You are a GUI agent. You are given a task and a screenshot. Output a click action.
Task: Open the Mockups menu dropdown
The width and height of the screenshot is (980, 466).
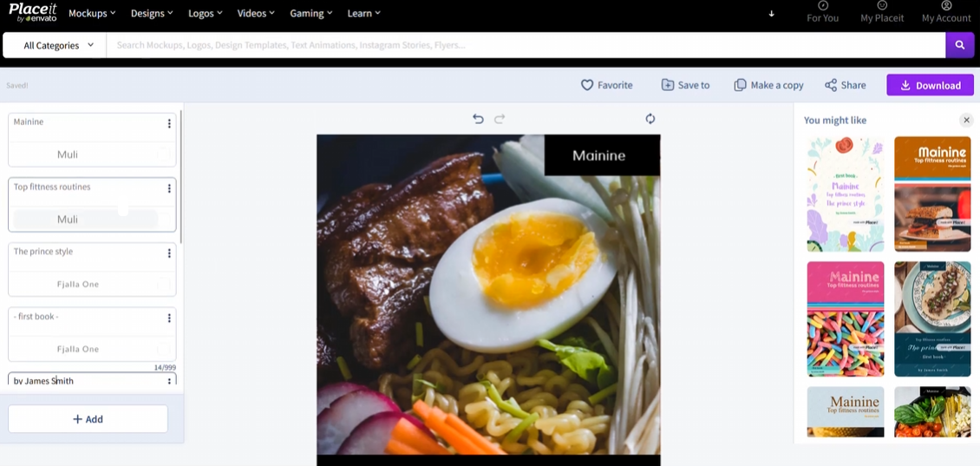(92, 13)
